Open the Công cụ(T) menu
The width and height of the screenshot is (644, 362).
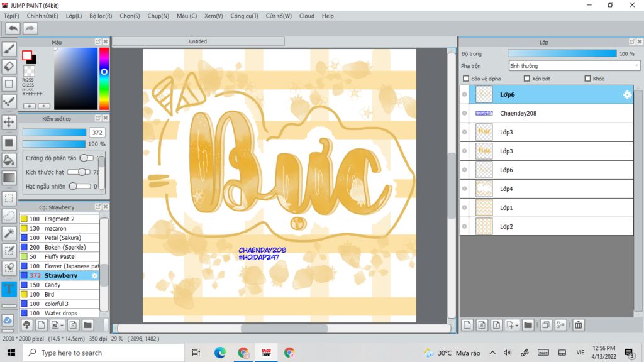[x=245, y=16]
